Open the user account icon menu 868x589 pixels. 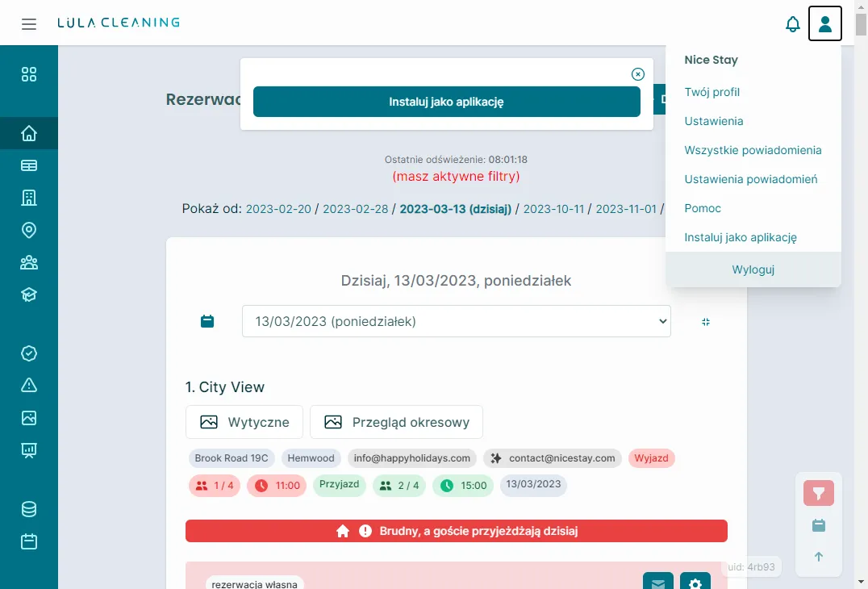pyautogui.click(x=824, y=24)
